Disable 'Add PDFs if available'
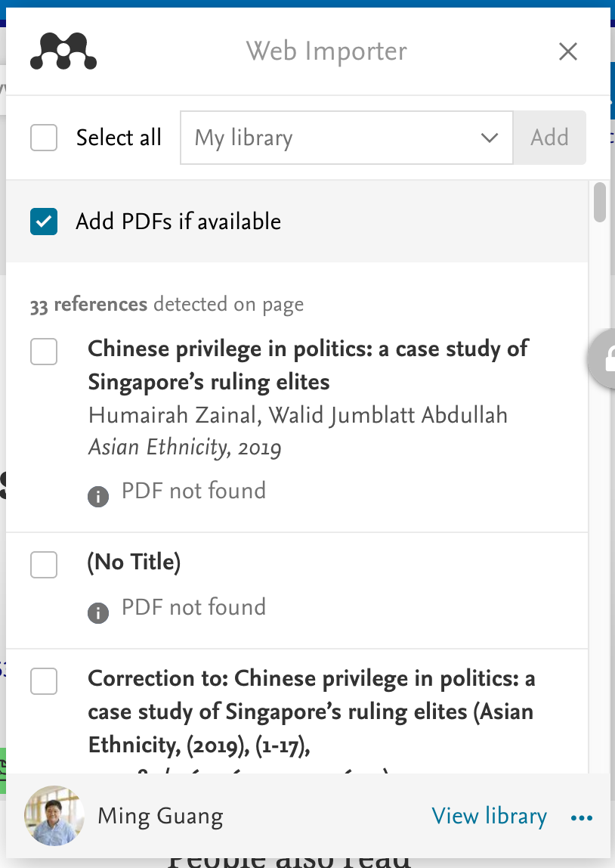 point(44,222)
